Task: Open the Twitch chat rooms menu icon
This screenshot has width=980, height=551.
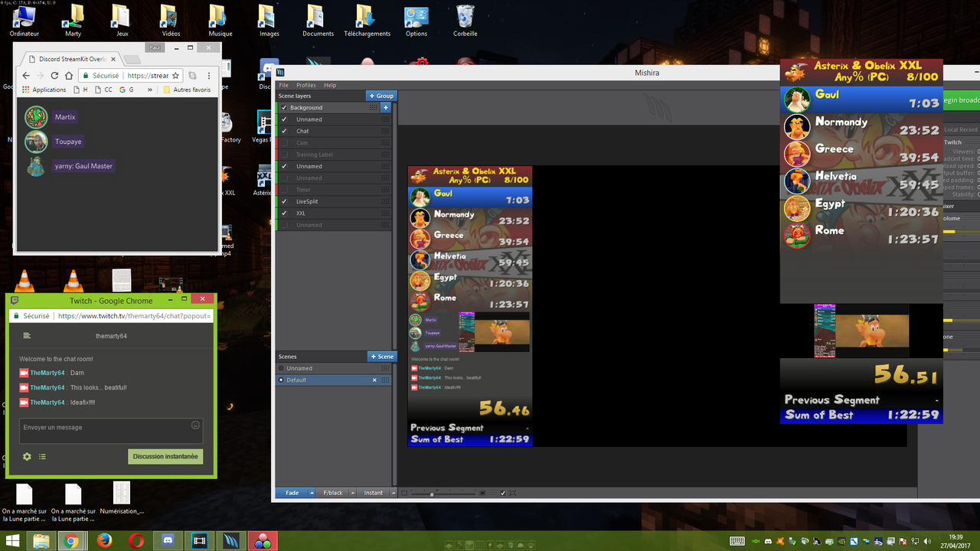Action: point(27,335)
